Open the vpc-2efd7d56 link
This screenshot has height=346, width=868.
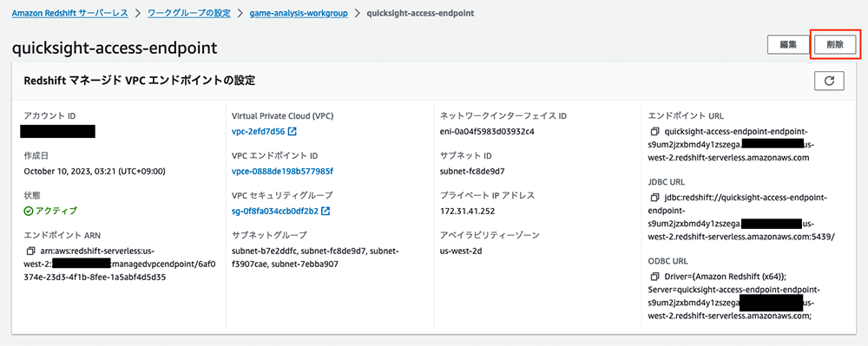(x=258, y=132)
